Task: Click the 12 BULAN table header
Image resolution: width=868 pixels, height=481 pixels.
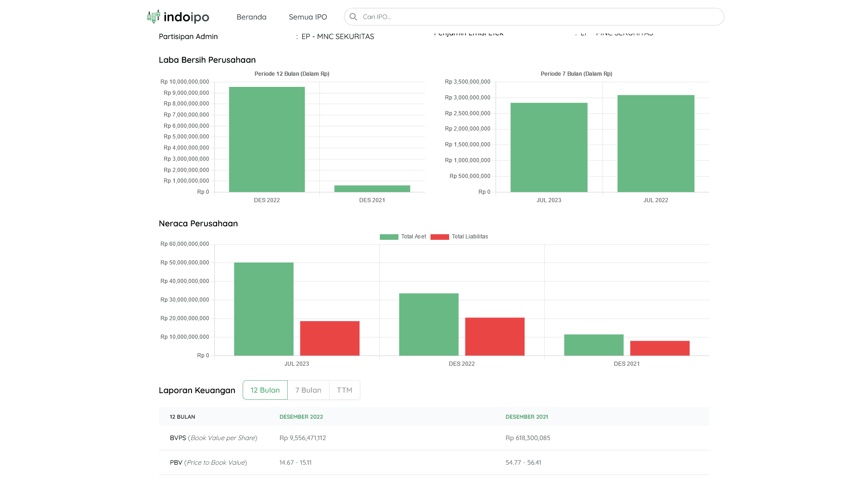Action: tap(182, 417)
